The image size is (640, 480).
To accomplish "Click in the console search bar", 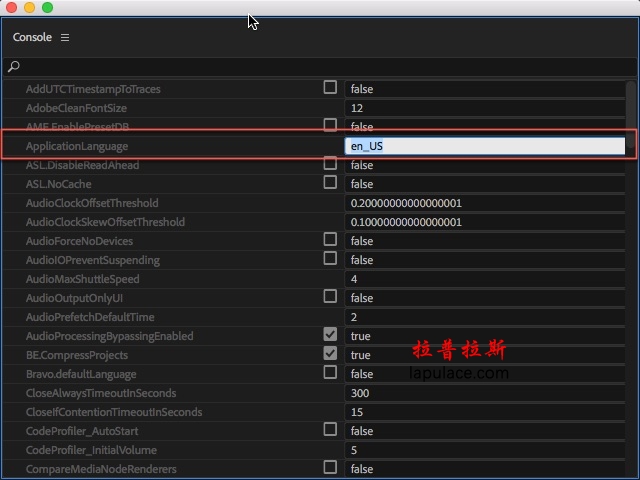I will click(x=320, y=67).
